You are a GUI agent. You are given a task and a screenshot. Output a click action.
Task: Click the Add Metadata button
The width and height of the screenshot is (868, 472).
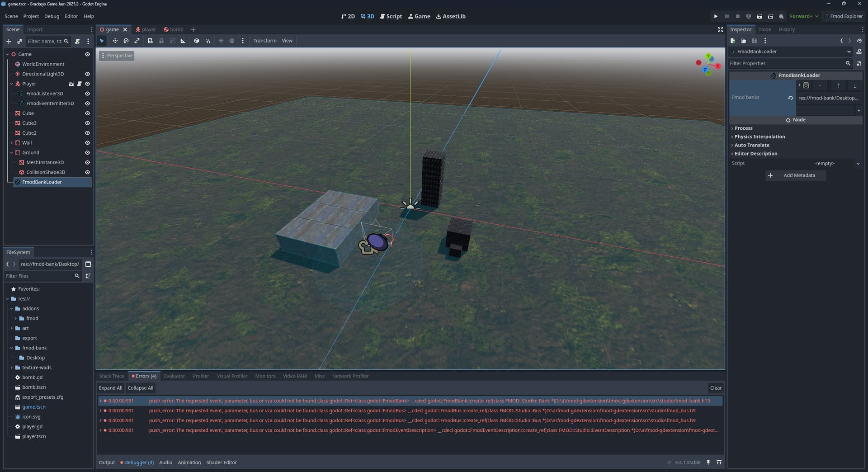tap(796, 175)
